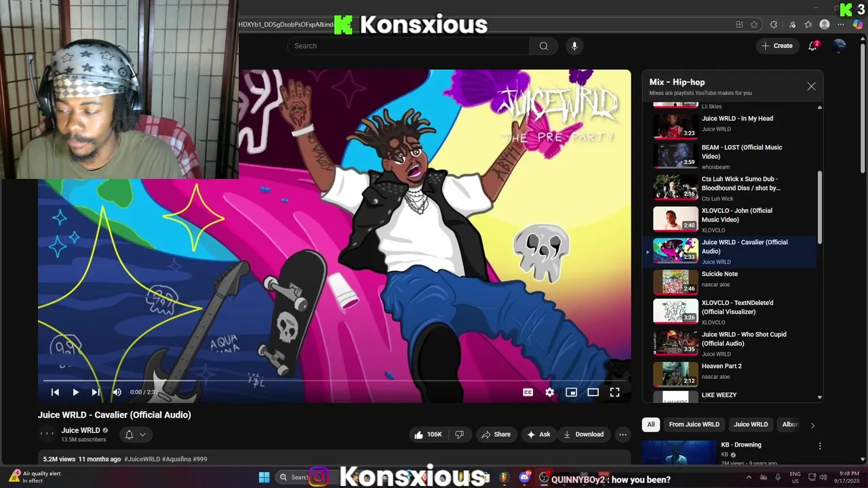Screen dimensions: 868x488
Task: Select the partially visible Albums chip
Action: (789, 424)
